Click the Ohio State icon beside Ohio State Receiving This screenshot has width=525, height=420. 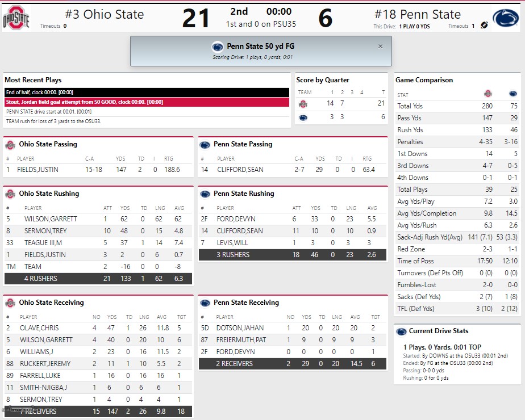[x=10, y=303]
